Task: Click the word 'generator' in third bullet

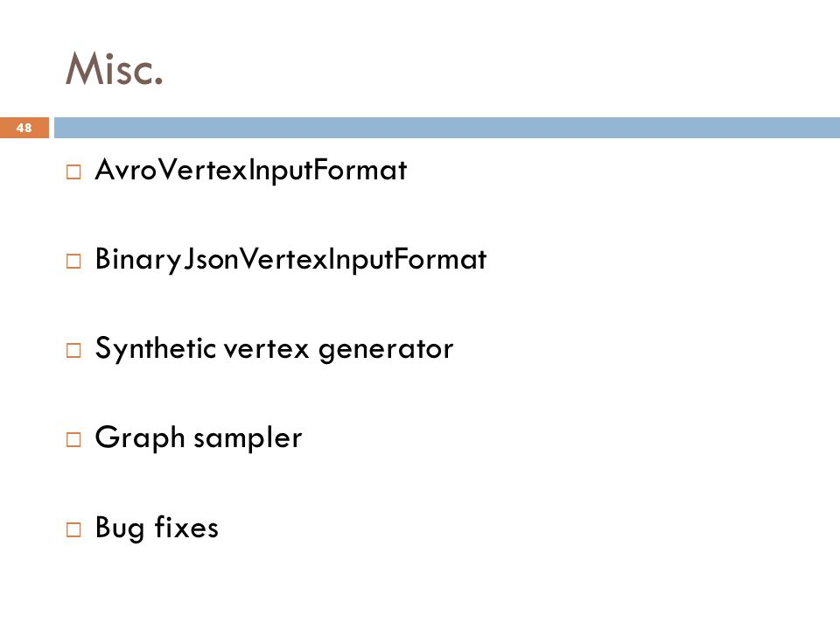Action: (x=386, y=352)
